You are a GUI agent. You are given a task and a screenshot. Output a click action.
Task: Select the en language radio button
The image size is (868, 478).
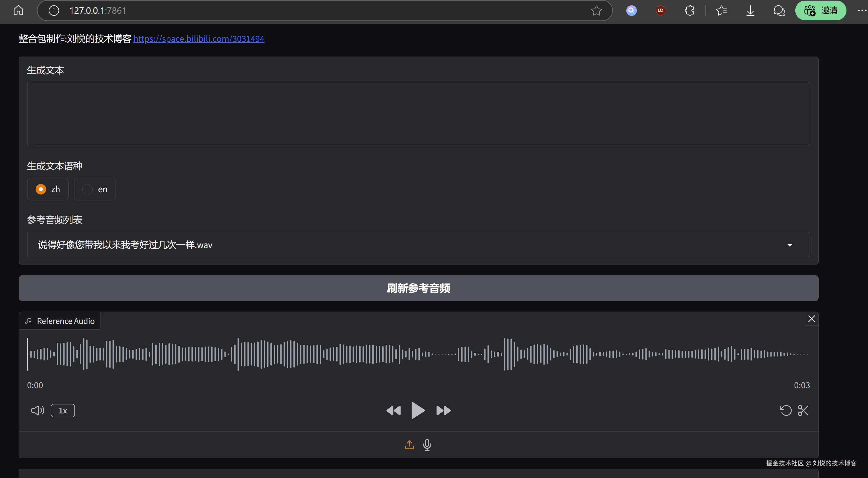point(87,189)
